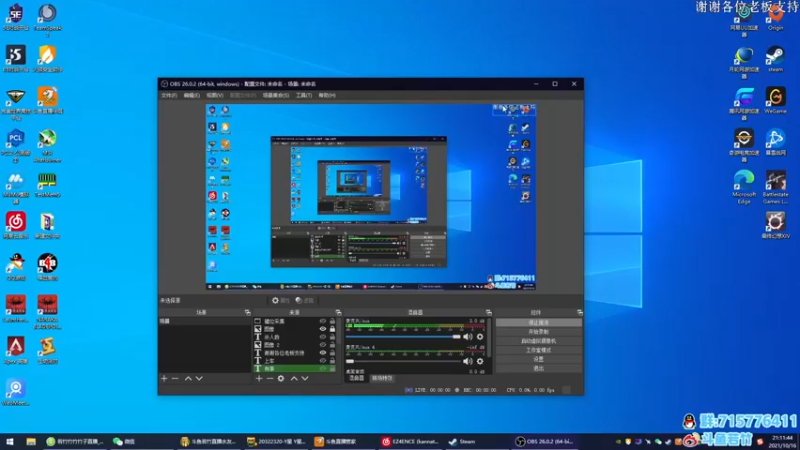This screenshot has width=800, height=450.
Task: Add a new source with plus icon
Action: point(259,379)
